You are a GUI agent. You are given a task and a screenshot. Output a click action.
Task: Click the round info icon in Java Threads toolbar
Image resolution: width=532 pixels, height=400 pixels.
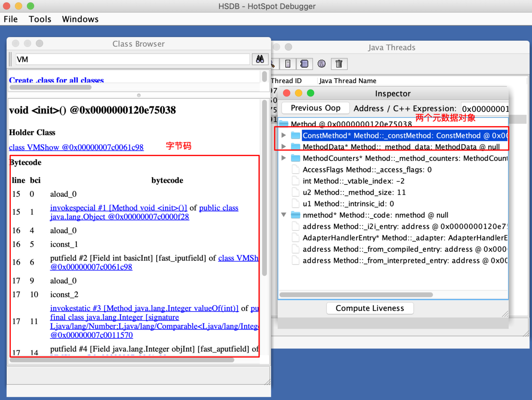(x=321, y=64)
